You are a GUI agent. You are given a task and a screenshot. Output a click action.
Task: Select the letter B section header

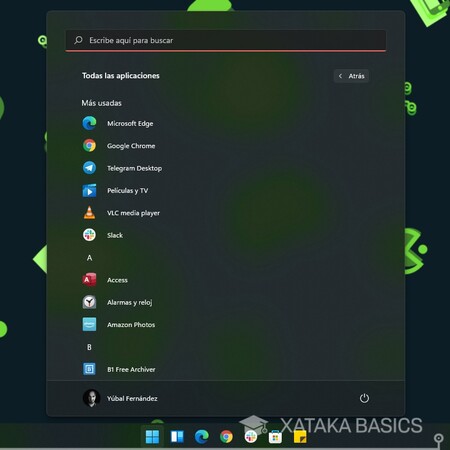click(x=89, y=347)
